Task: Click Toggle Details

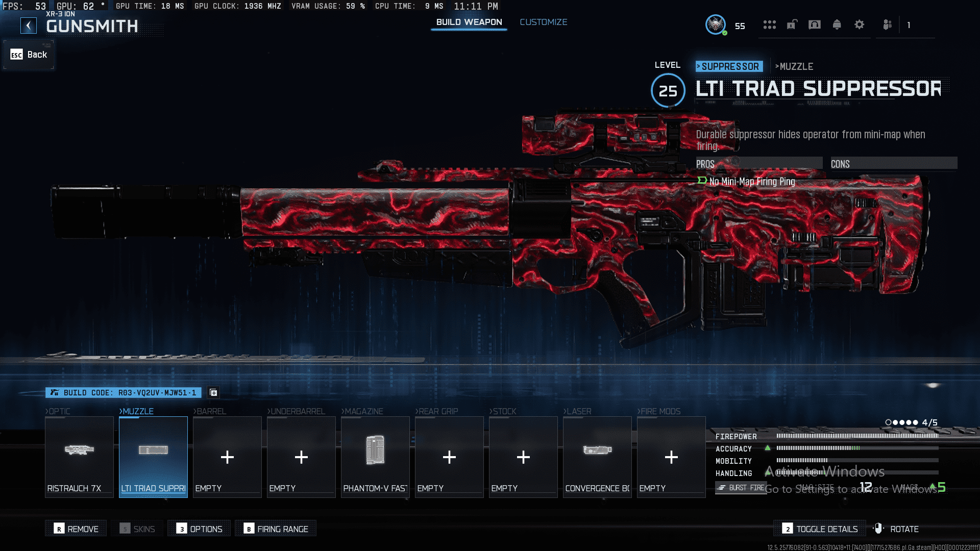Action: pos(820,529)
